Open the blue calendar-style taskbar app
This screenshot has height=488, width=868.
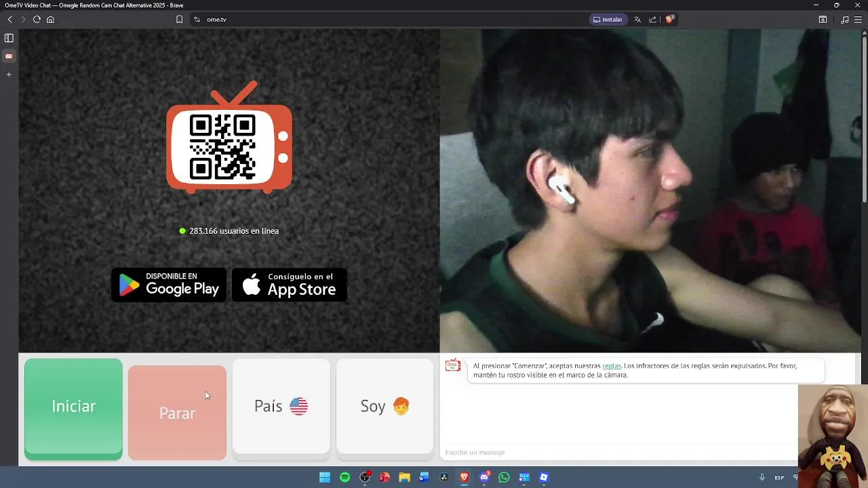point(524,477)
